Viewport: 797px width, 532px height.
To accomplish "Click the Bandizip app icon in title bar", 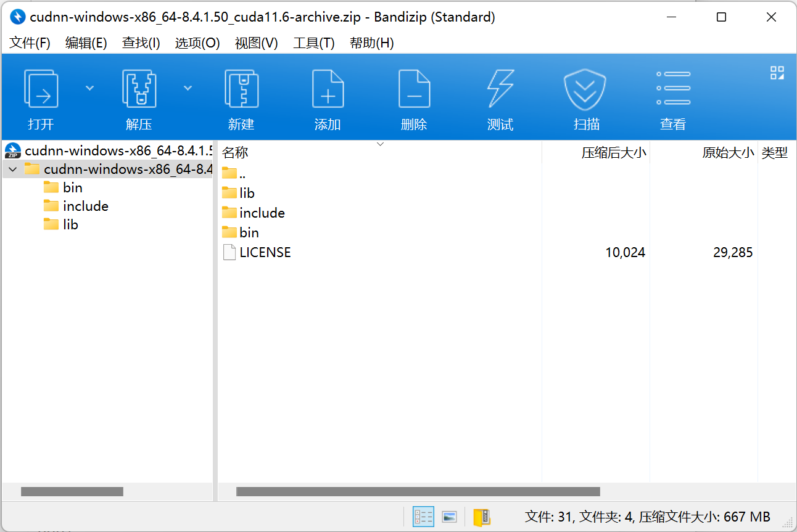I will point(18,17).
